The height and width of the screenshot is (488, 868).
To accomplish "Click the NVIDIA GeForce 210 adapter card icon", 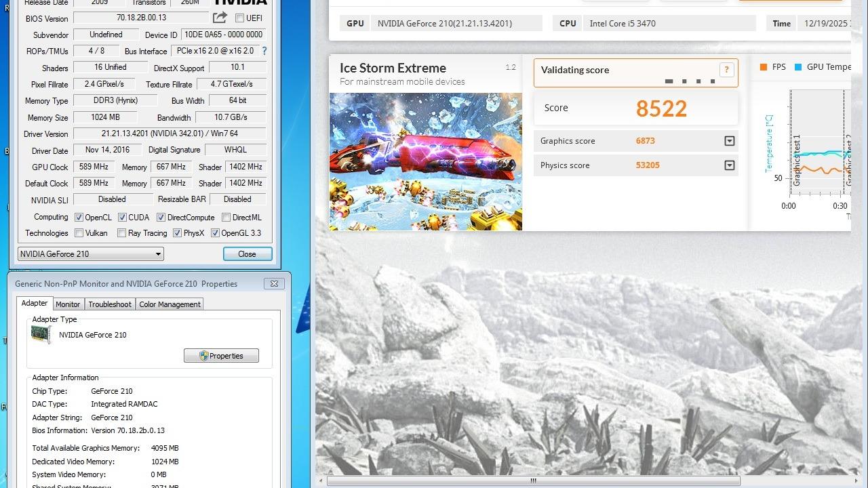I will 41,335.
